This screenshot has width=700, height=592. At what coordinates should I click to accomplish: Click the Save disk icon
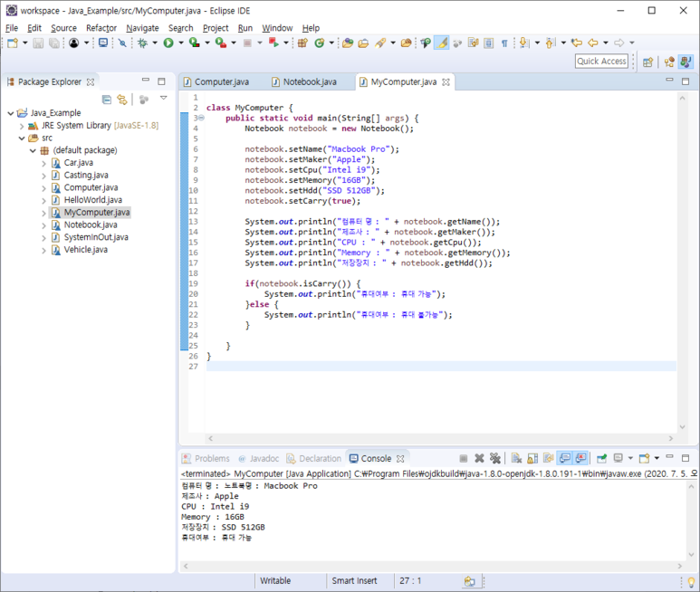click(38, 43)
